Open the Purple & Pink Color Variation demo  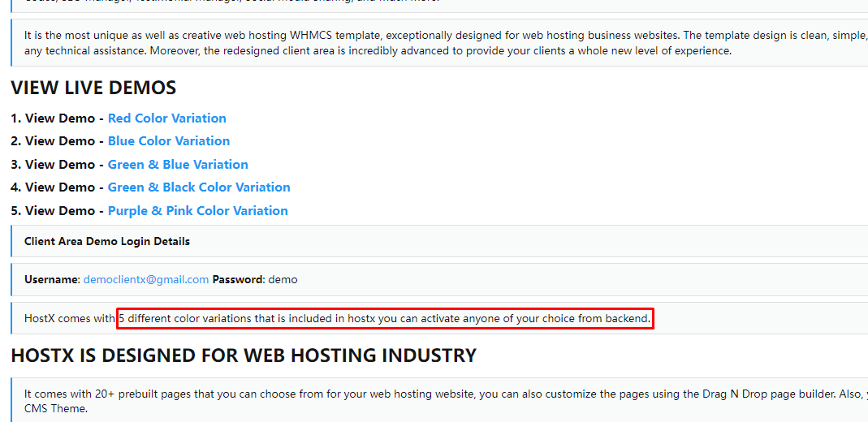(197, 211)
